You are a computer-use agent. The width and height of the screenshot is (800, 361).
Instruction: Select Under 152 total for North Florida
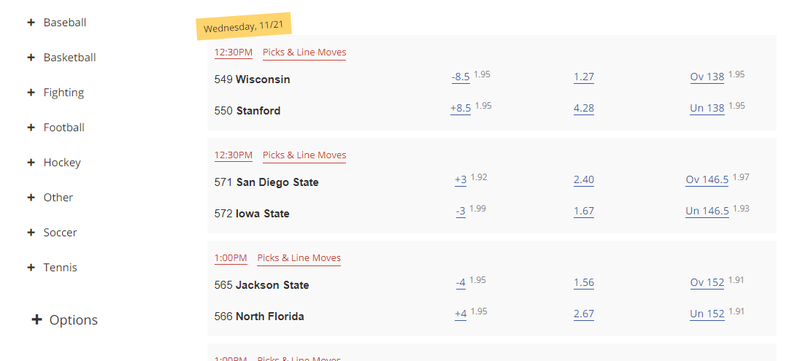(707, 314)
